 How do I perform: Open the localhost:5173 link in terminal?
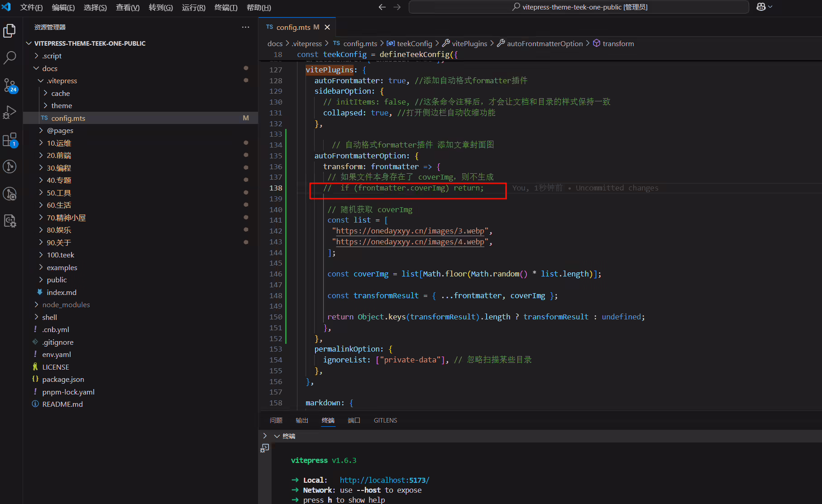tap(384, 480)
